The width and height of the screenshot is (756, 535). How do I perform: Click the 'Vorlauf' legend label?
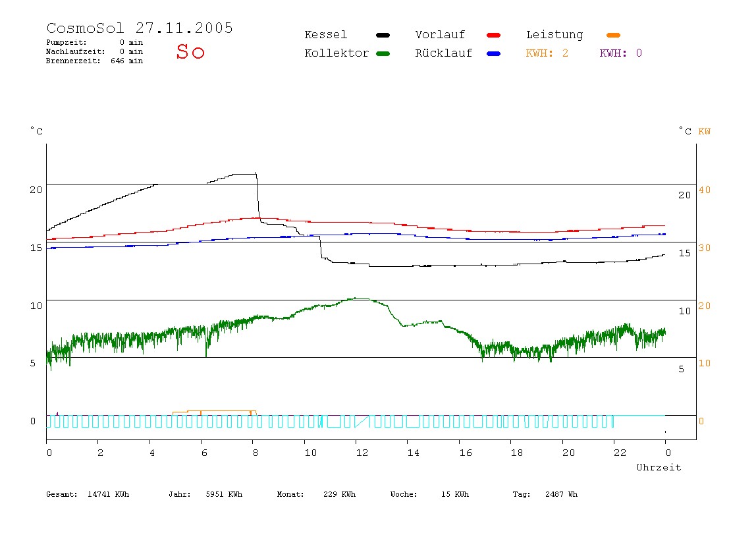coord(440,35)
